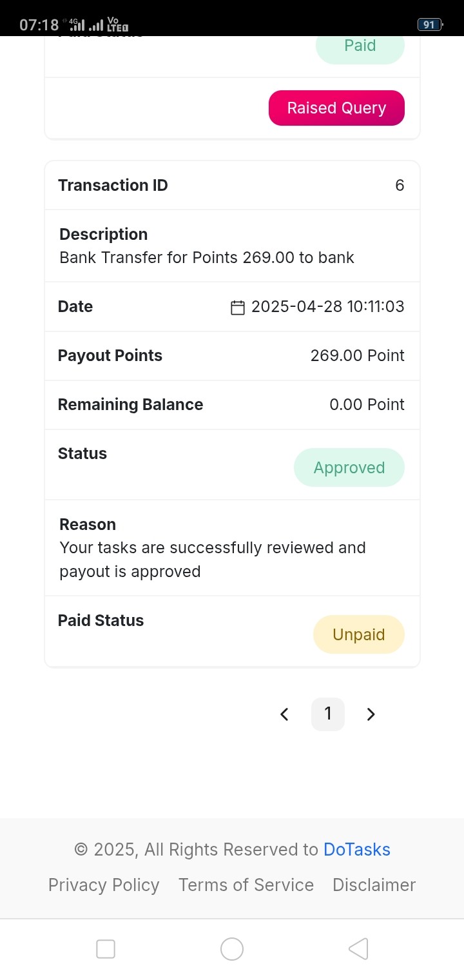This screenshot has width=464, height=980.
Task: Go to previous page with left chevron
Action: click(284, 714)
